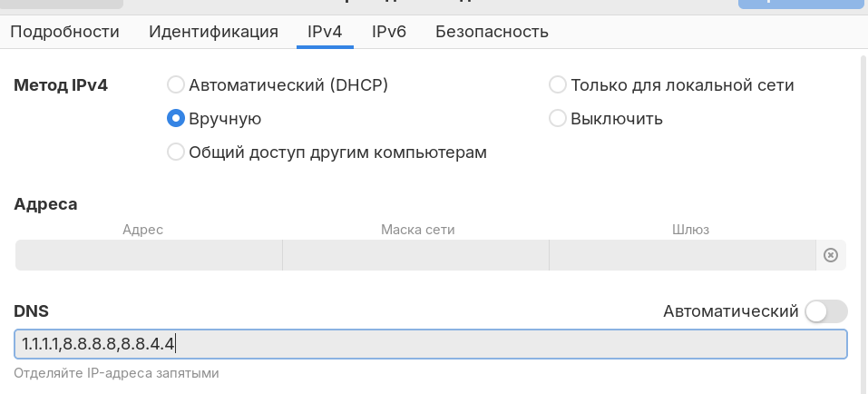This screenshot has width=868, height=394.
Task: Select Общий доступ другим компьютерам option
Action: point(176,153)
